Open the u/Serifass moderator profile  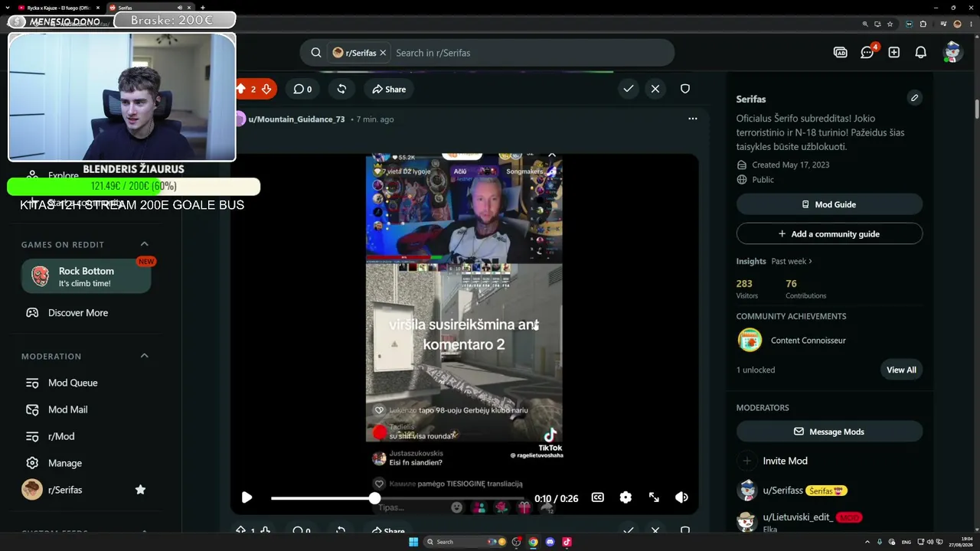(782, 490)
